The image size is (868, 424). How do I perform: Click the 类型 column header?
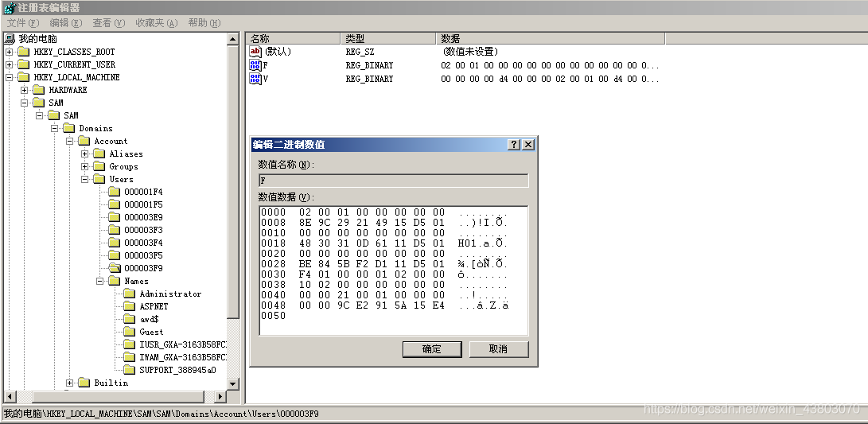pyautogui.click(x=388, y=39)
